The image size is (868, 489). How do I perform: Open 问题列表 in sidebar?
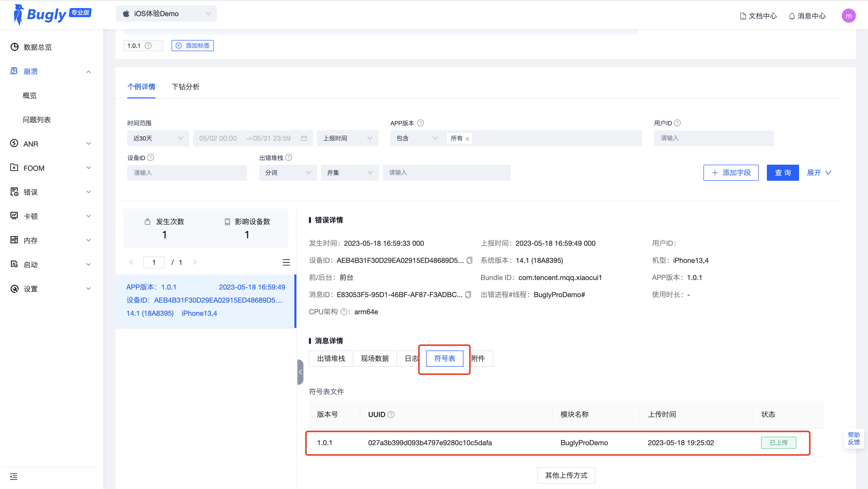37,120
